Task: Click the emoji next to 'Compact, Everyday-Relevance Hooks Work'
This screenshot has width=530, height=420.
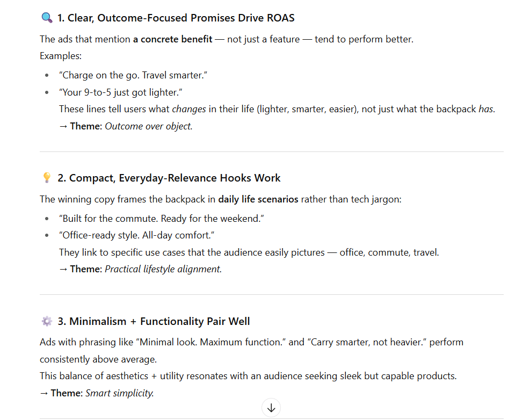Action: [x=47, y=177]
